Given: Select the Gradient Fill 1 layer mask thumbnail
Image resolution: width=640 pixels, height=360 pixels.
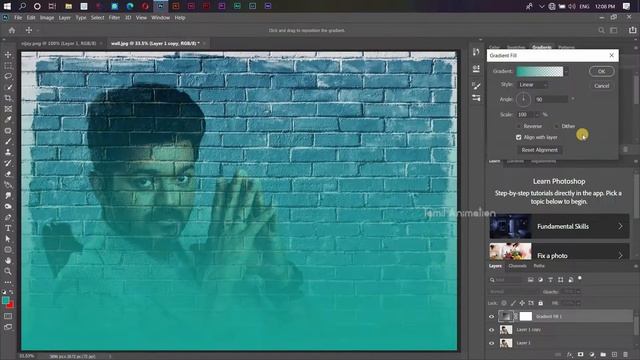Looking at the screenshot, I should pyautogui.click(x=526, y=316).
